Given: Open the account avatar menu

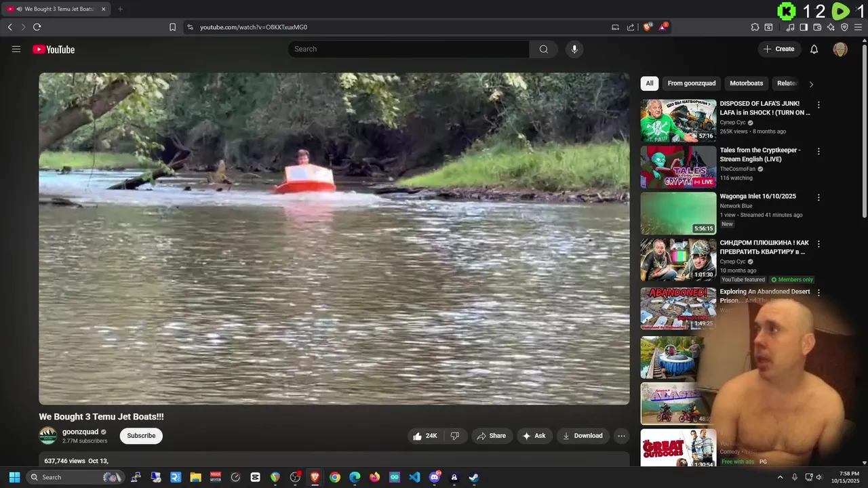Looking at the screenshot, I should point(840,49).
